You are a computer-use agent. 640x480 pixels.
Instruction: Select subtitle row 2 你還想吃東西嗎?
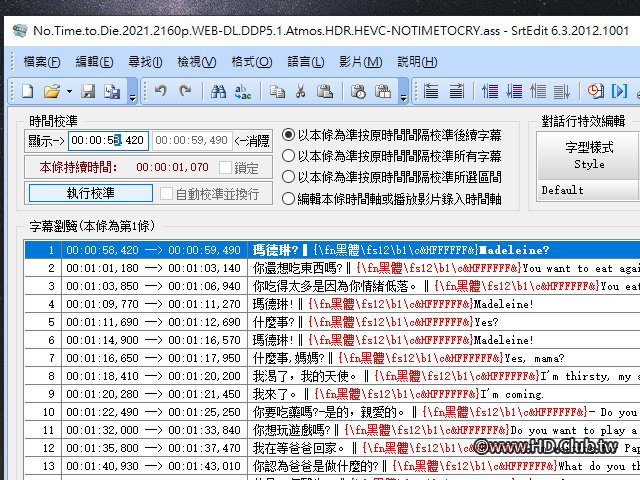(x=332, y=268)
